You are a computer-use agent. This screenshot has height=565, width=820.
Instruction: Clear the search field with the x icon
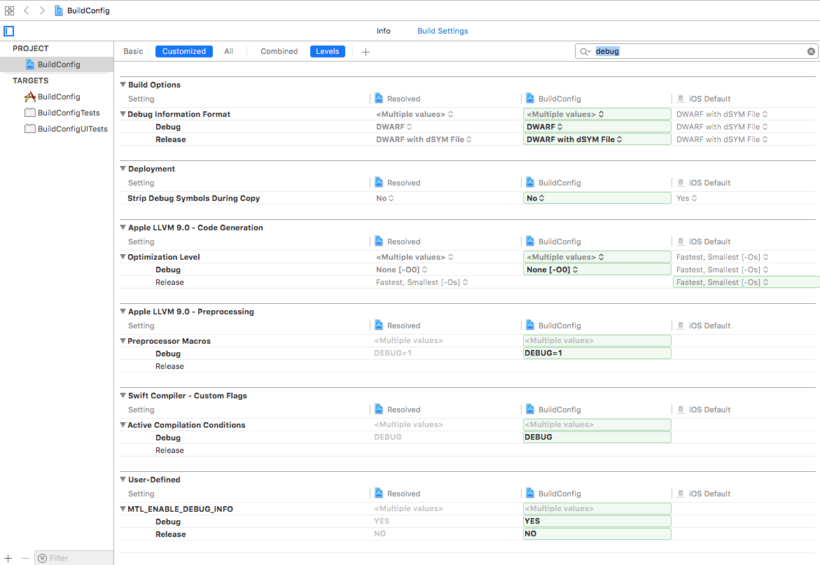pyautogui.click(x=811, y=51)
